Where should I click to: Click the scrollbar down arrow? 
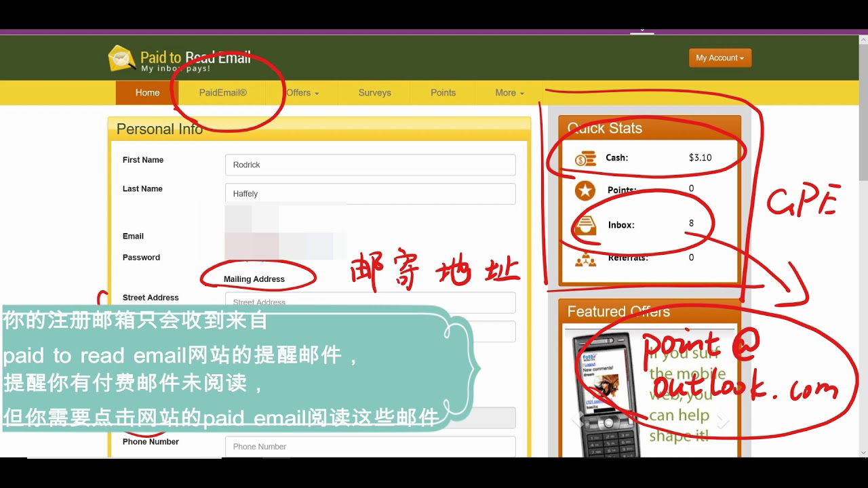(863, 452)
